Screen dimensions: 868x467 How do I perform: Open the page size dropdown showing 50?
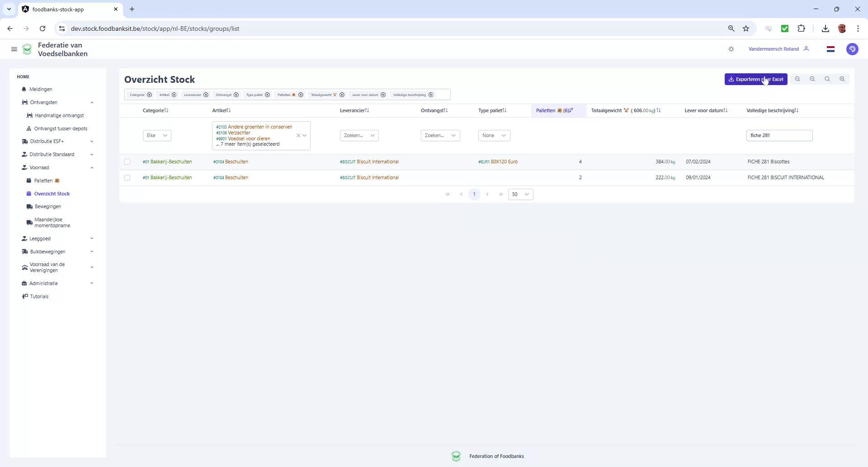click(x=520, y=194)
